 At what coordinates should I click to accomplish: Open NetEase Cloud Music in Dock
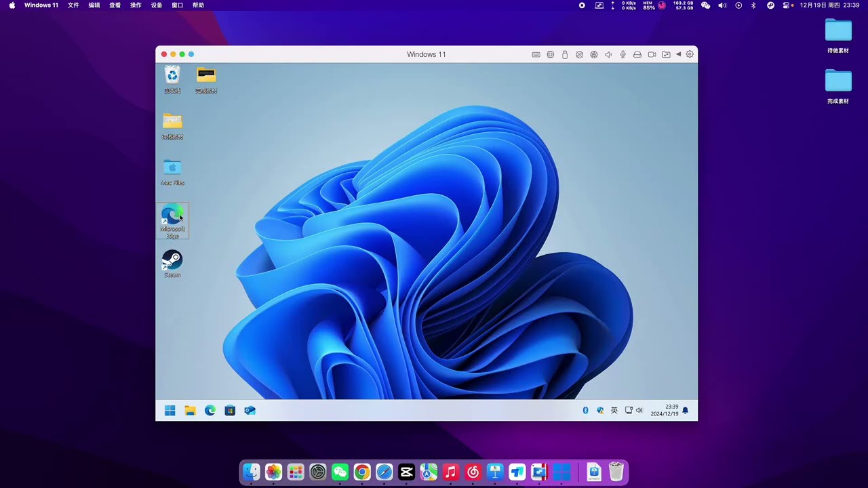[x=473, y=472]
